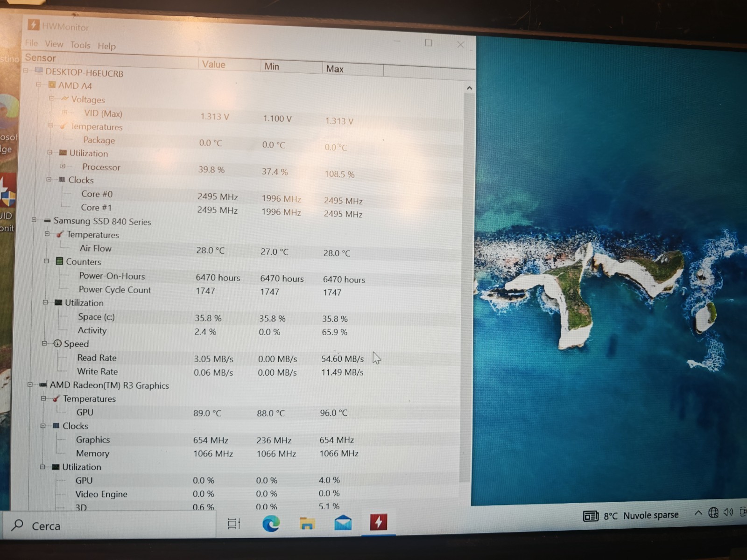This screenshot has height=560, width=747.
Task: Click the green Counters icon
Action: (x=59, y=261)
